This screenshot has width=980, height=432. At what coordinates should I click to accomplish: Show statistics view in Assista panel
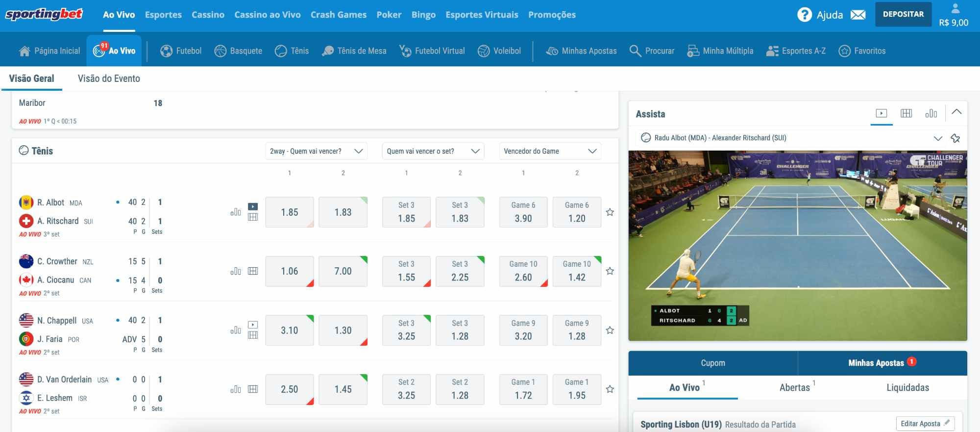tap(931, 113)
